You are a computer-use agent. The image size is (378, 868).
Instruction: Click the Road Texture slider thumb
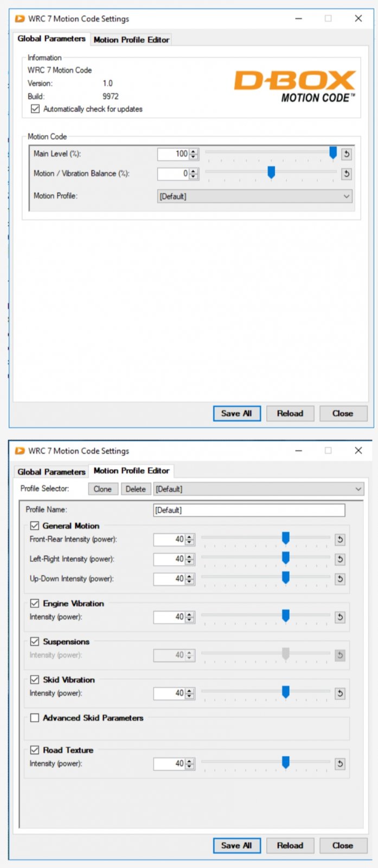pyautogui.click(x=286, y=763)
